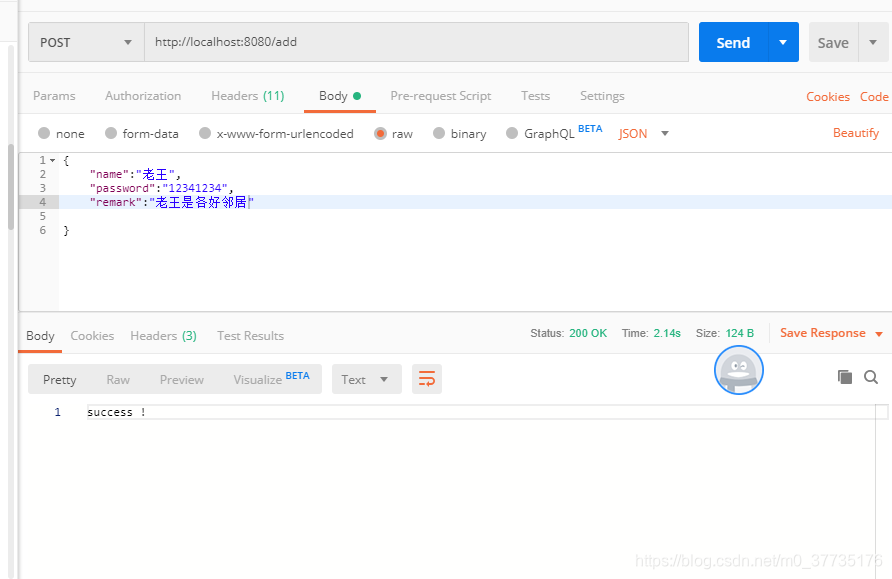Expand the Save options arrow
892x579 pixels.
[873, 43]
